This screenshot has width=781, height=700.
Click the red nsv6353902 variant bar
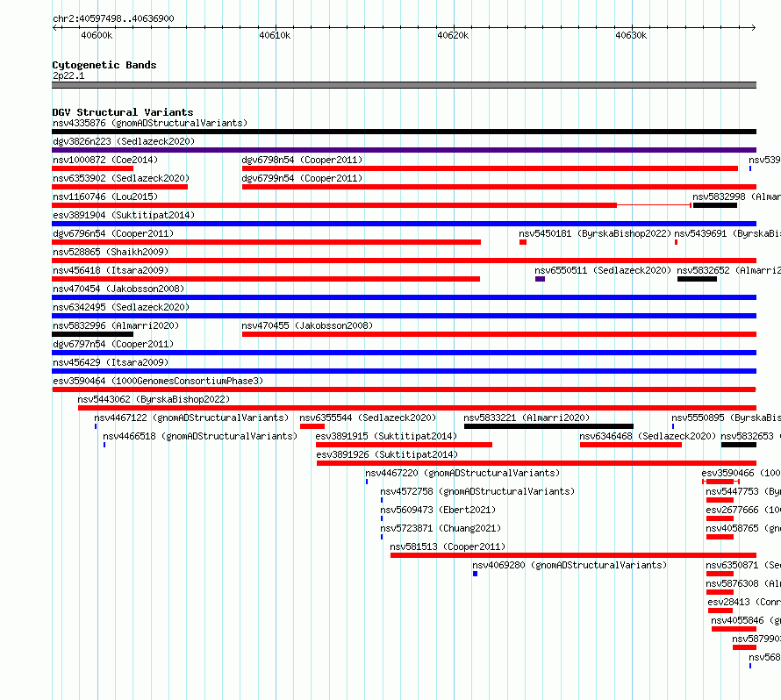120,187
